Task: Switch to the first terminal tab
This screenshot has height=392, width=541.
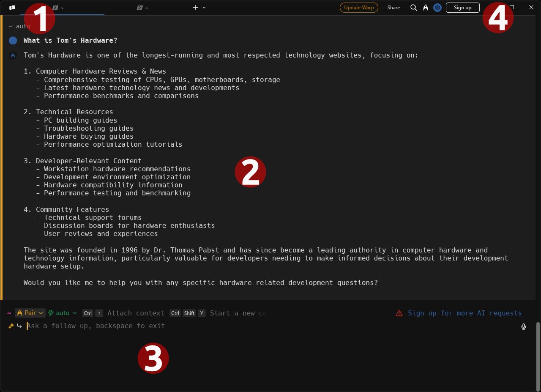Action: tap(62, 8)
